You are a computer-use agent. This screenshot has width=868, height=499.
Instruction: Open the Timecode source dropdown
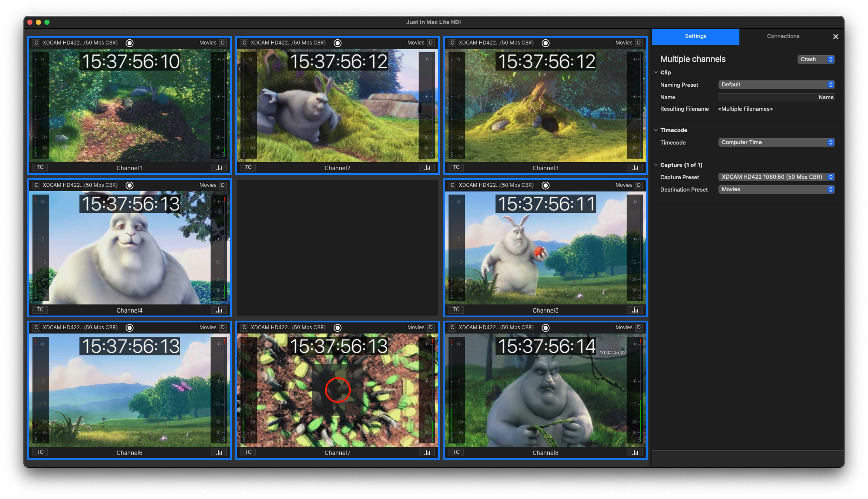(x=776, y=142)
